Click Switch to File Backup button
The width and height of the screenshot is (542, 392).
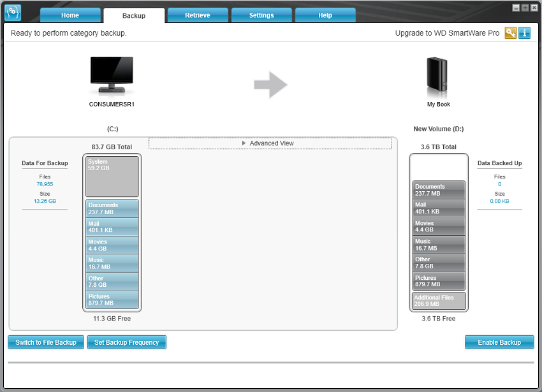pyautogui.click(x=46, y=342)
